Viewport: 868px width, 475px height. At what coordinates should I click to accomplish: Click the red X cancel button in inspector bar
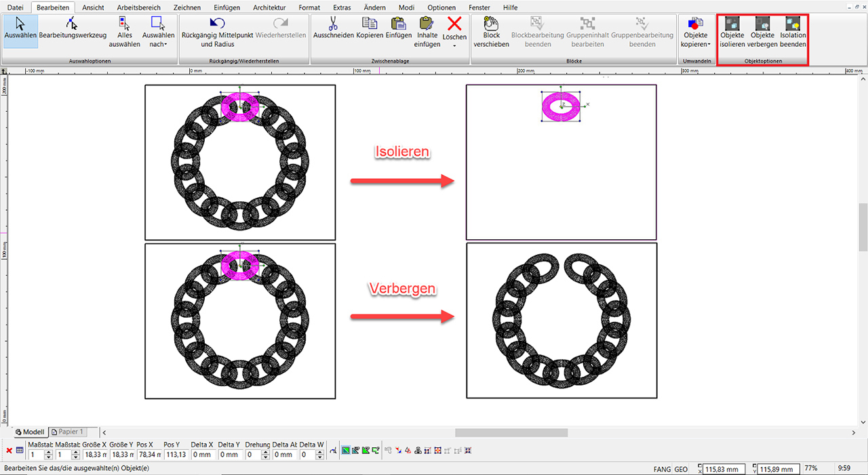9,451
